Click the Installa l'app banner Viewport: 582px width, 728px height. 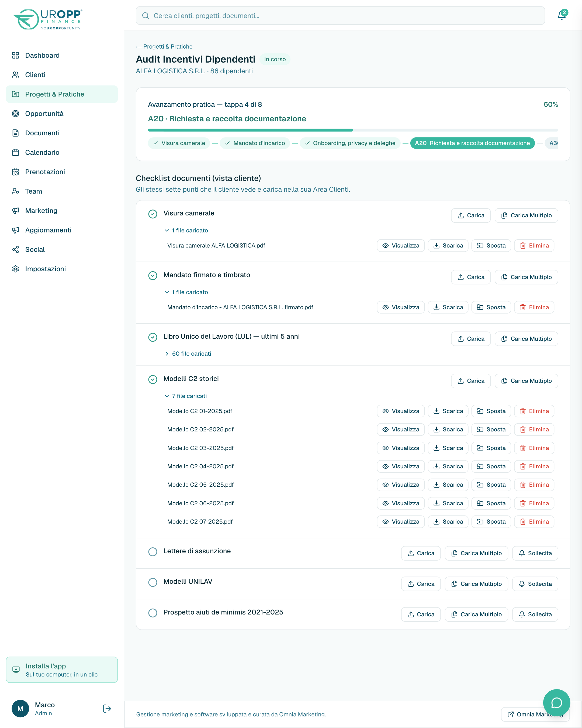coord(62,669)
